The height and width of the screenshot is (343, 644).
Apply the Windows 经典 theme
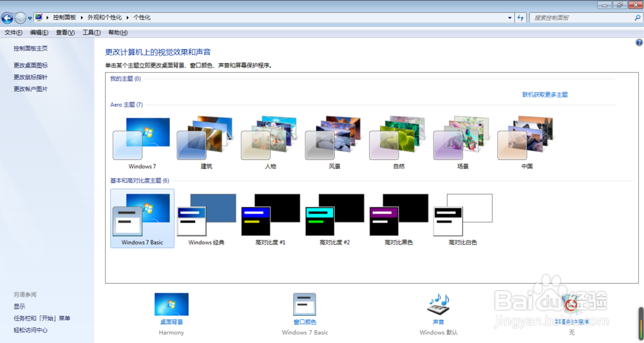tap(206, 219)
